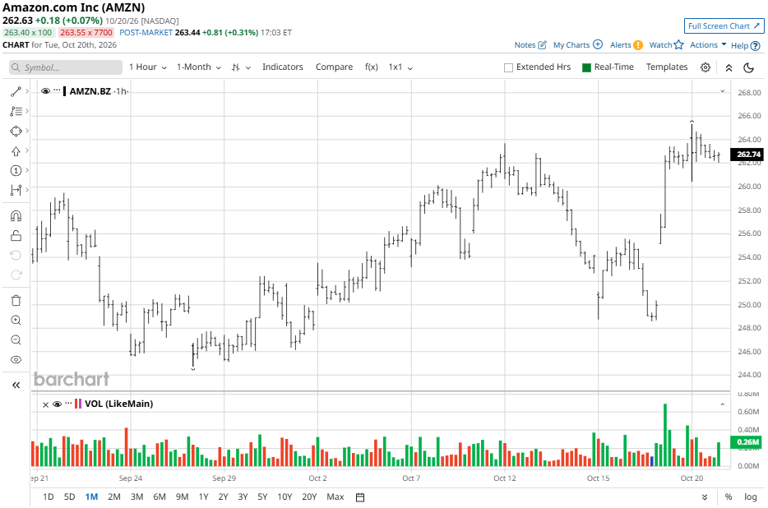Image resolution: width=768 pixels, height=508 pixels.
Task: Collapse the left drawing toolbar
Action: point(16,385)
